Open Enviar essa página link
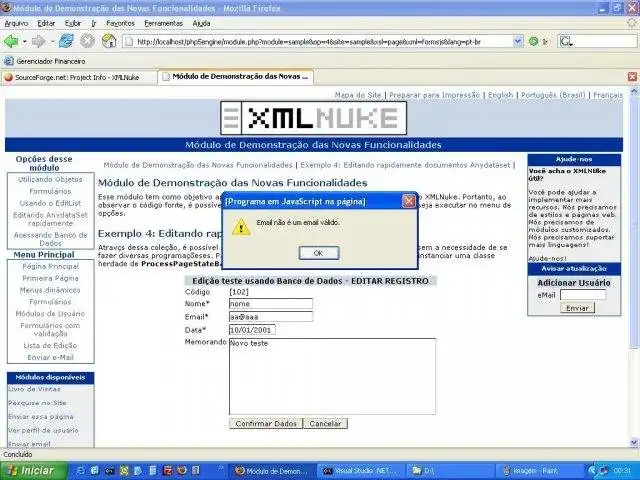Image resolution: width=640 pixels, height=480 pixels. 41,417
